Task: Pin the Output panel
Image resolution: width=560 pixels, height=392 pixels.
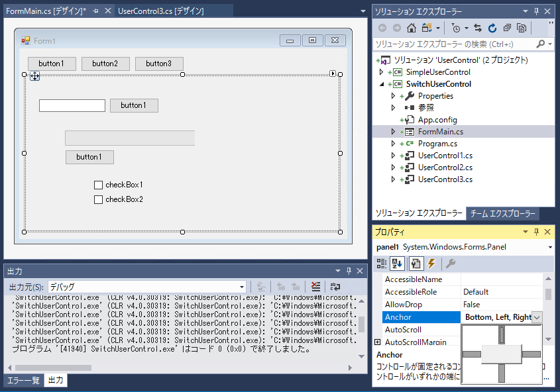Action: pos(349,271)
